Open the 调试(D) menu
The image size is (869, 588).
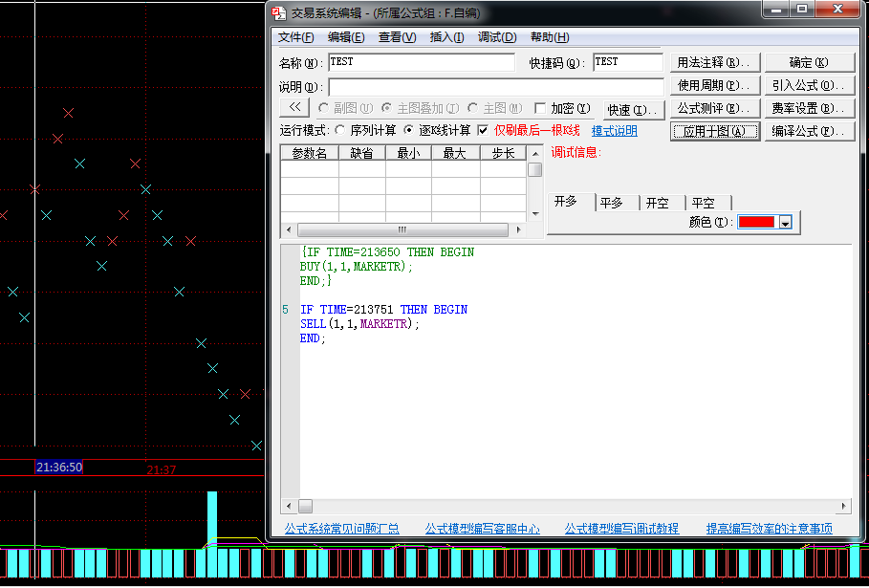(x=496, y=37)
